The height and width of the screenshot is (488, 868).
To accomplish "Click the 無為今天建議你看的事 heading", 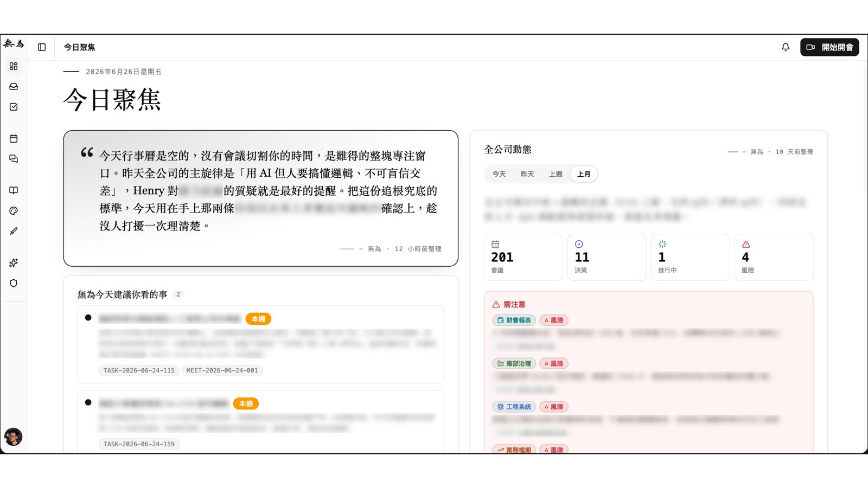I will pos(122,294).
